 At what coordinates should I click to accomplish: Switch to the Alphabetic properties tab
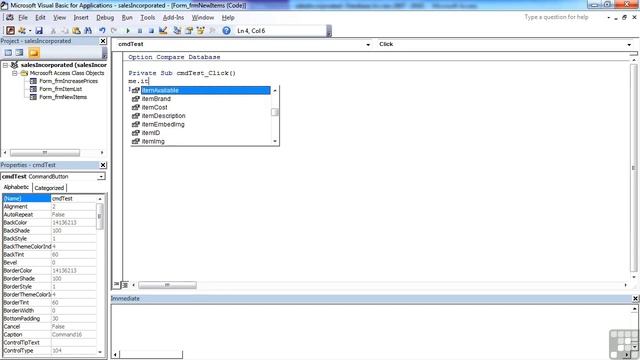tap(16, 187)
